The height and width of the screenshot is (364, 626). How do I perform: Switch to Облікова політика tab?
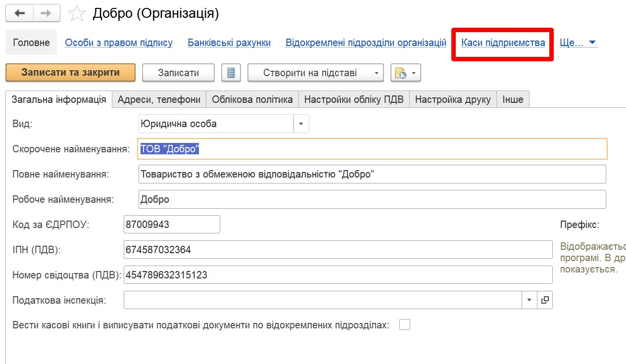pyautogui.click(x=252, y=99)
